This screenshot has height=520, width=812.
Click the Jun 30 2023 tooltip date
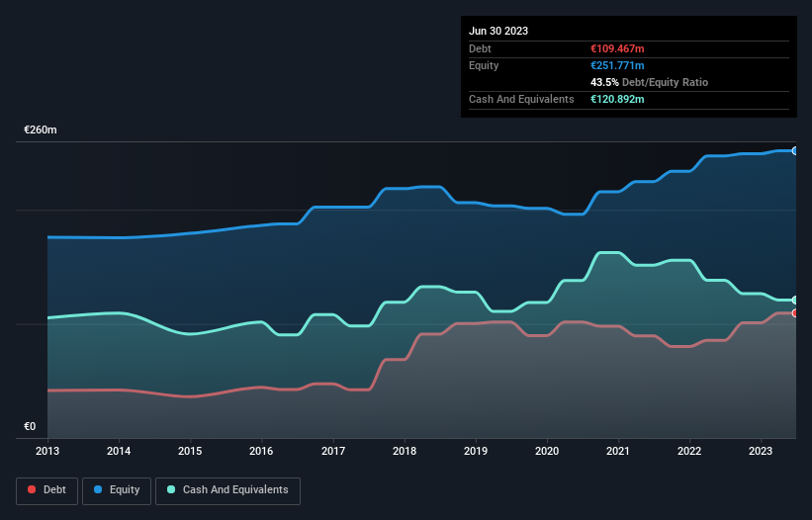[498, 31]
